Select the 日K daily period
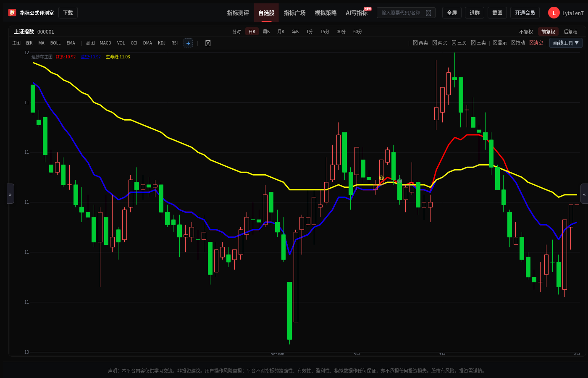This screenshot has height=378, width=588. (x=252, y=31)
